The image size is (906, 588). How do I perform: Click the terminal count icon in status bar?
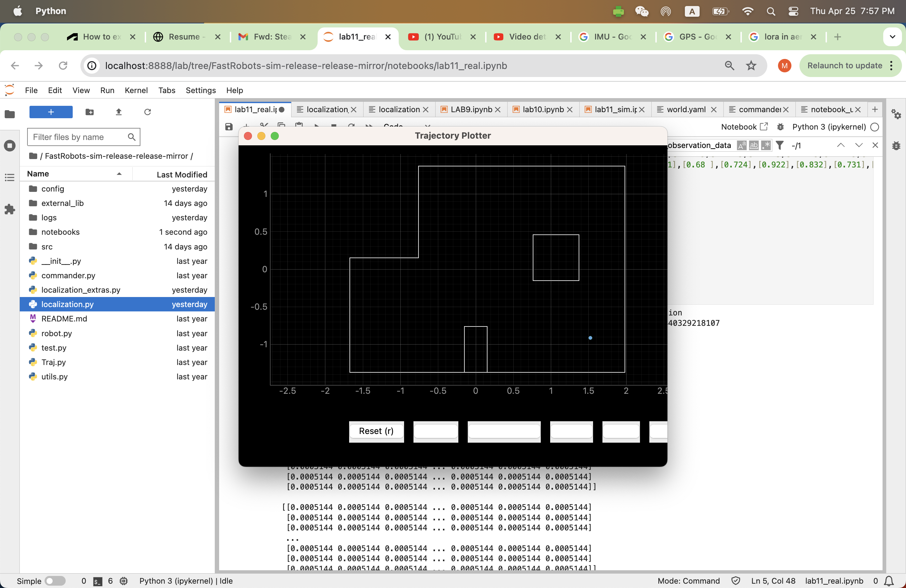coord(98,581)
